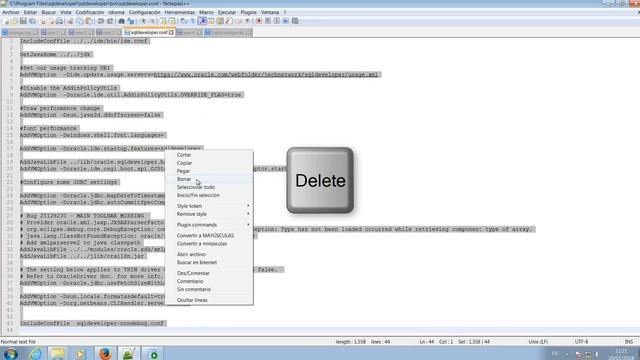Click the Open file toolbar icon
This screenshot has width=640, height=360.
14,21
